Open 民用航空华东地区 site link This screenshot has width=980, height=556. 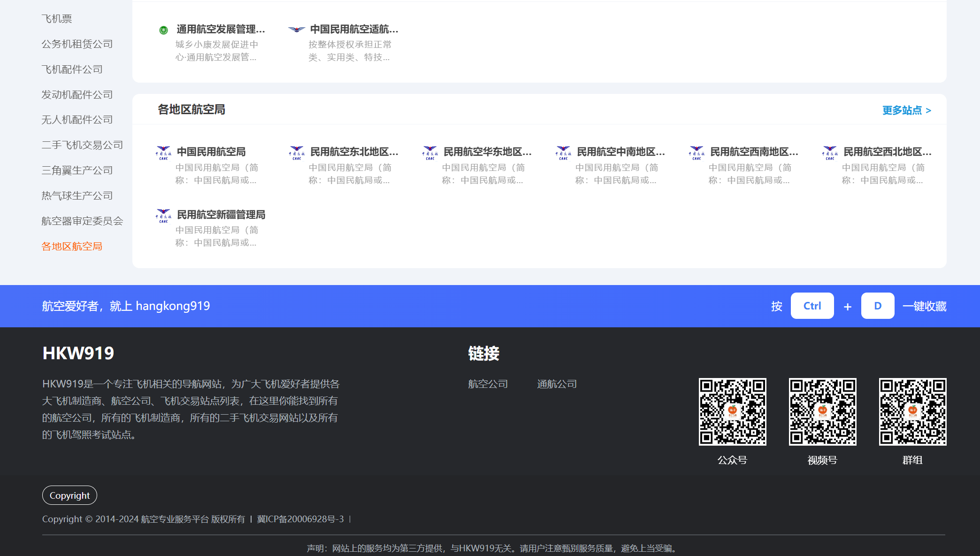coord(488,152)
